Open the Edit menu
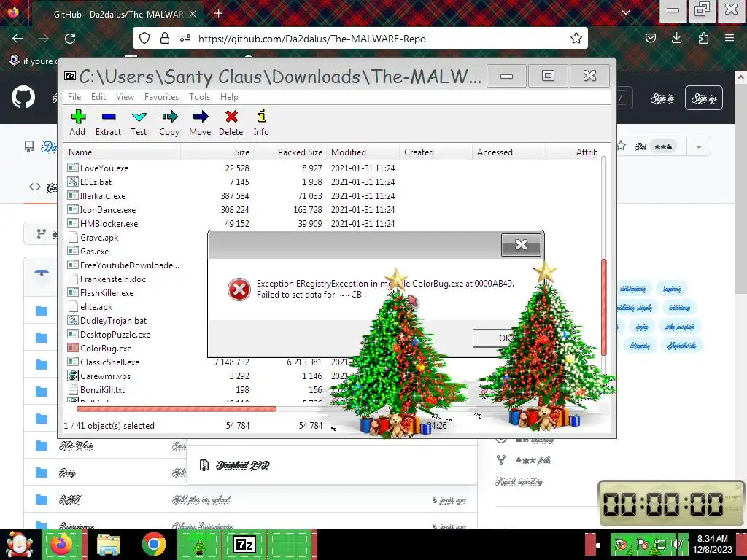Screen dimensions: 747x560 point(98,97)
